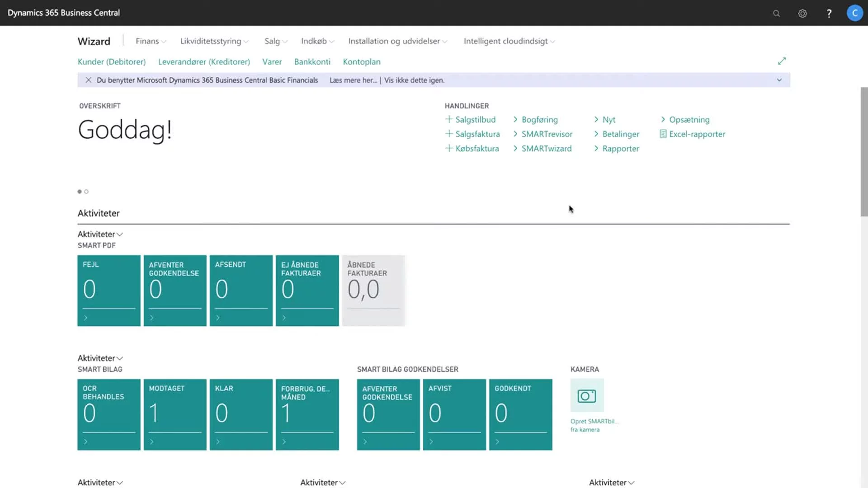
Task: Click the Goddag! headline
Action: [125, 130]
